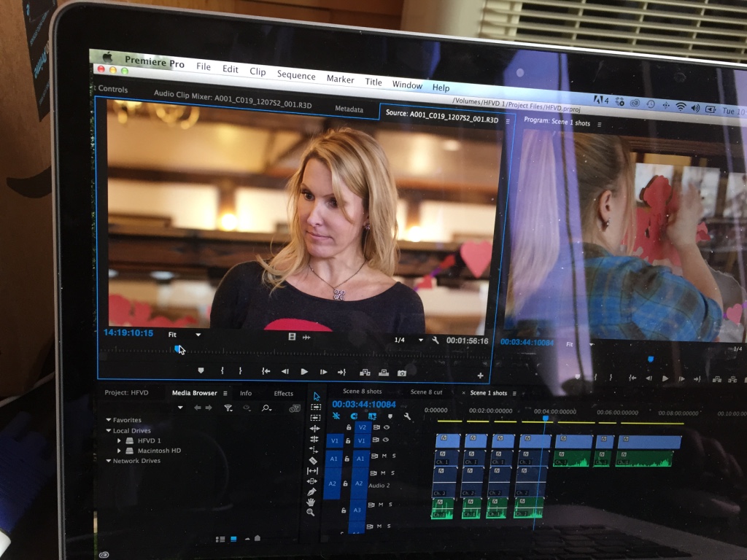Select the Razor tool

[313, 460]
